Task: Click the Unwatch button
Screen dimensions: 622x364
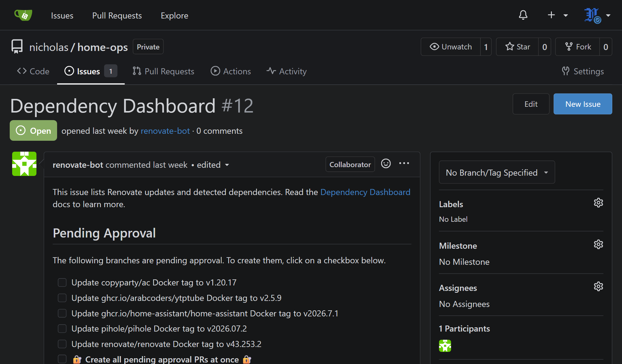Action: coord(451,47)
